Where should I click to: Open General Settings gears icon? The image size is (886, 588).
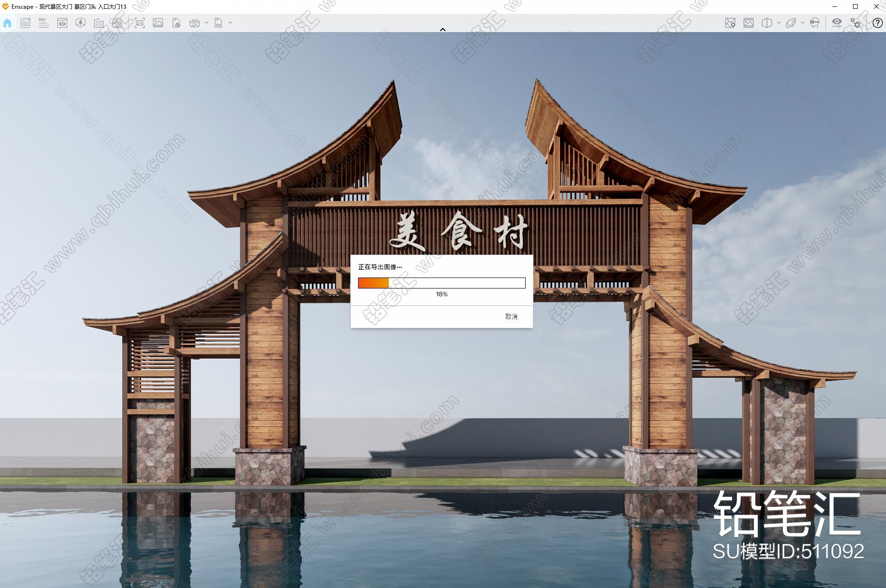coord(855,23)
